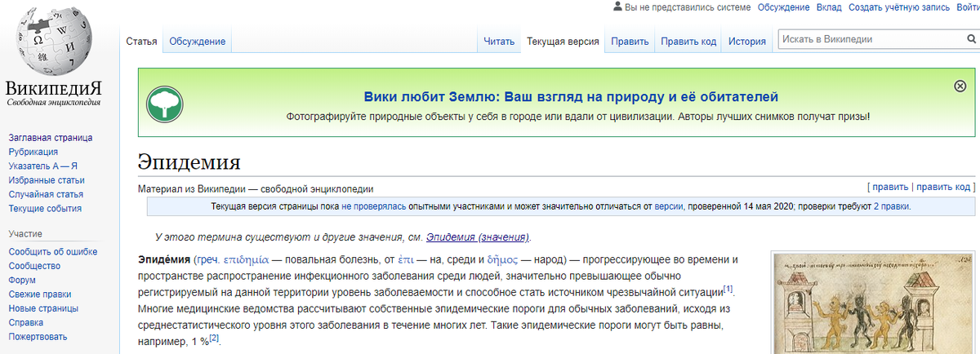Viewport: 980px width, 354px height.
Task: Open the 'версии' link in notice
Action: pos(669,206)
